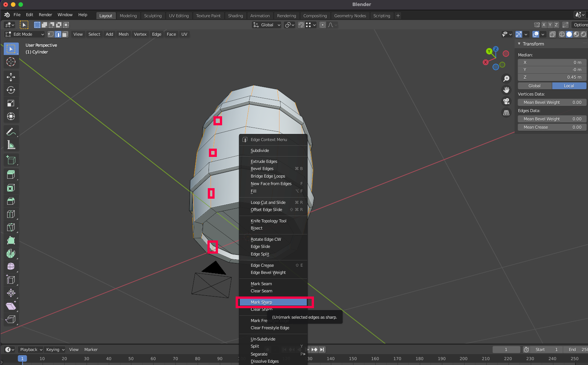Enable vertex select mode
The height and width of the screenshot is (365, 588).
point(51,34)
